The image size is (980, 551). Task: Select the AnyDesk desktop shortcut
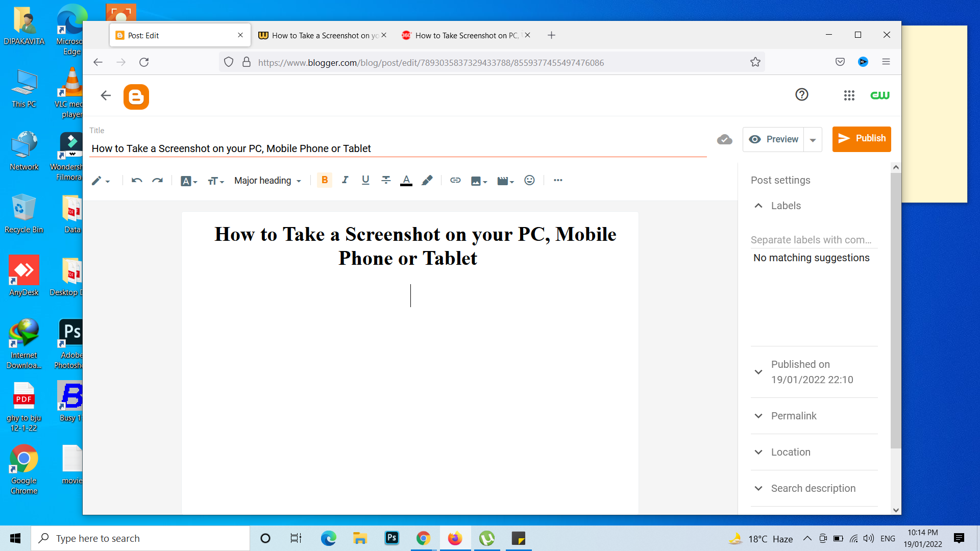coord(24,276)
